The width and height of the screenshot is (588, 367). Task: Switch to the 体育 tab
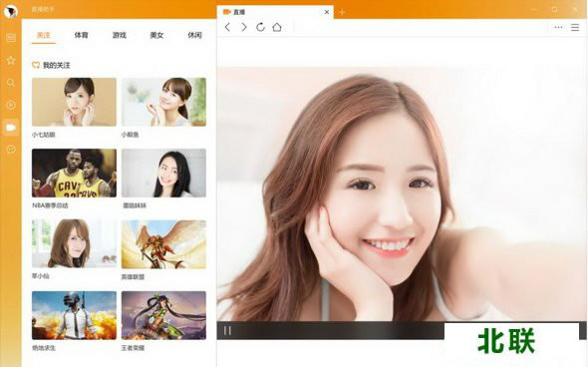point(81,35)
